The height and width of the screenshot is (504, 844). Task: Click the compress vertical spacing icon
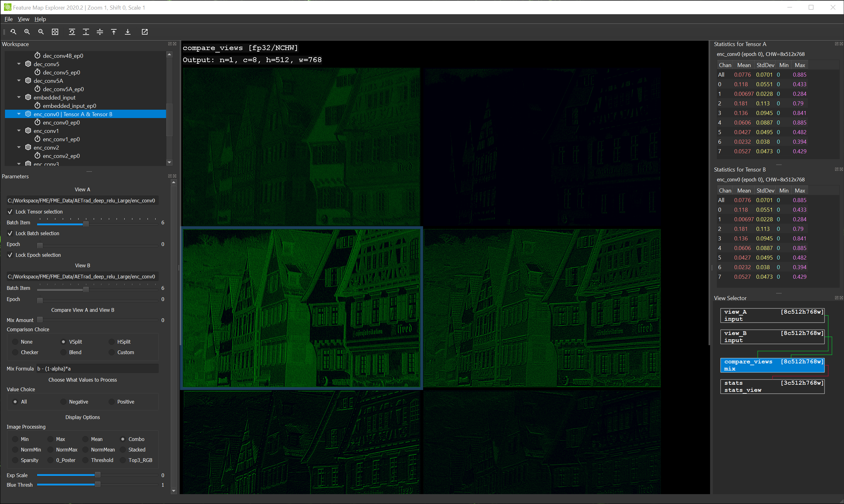point(100,32)
